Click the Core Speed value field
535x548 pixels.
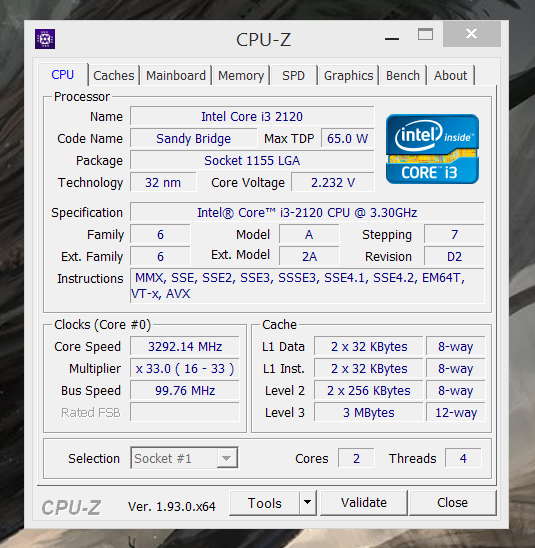[x=185, y=346]
